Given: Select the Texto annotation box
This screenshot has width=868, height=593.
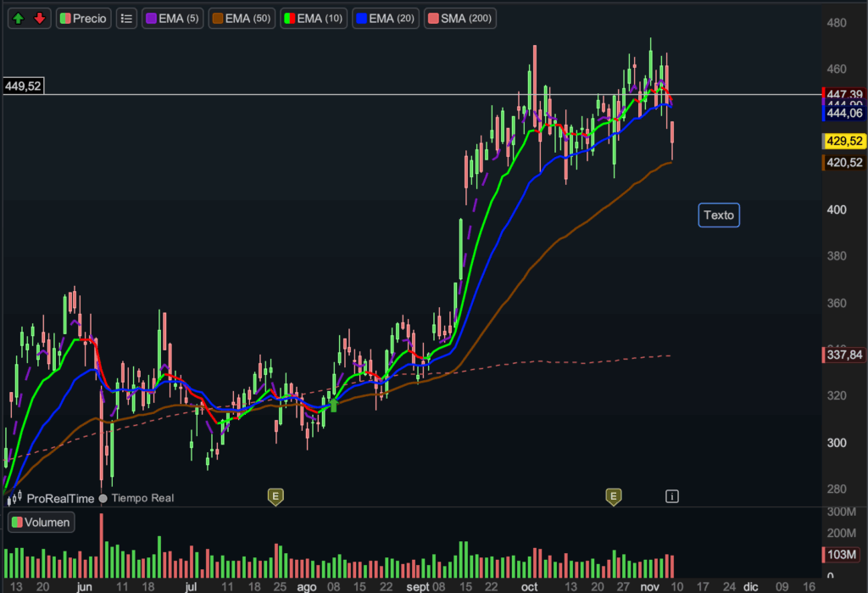Looking at the screenshot, I should [719, 215].
